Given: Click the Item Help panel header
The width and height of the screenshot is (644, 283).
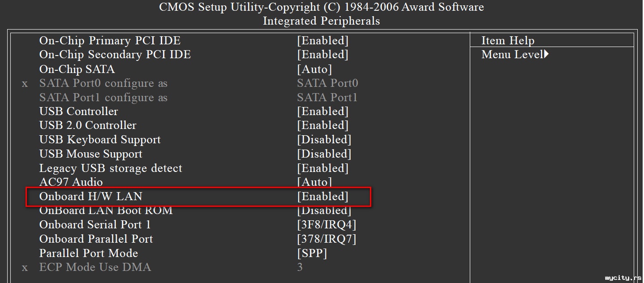Looking at the screenshot, I should pyautogui.click(x=508, y=41).
